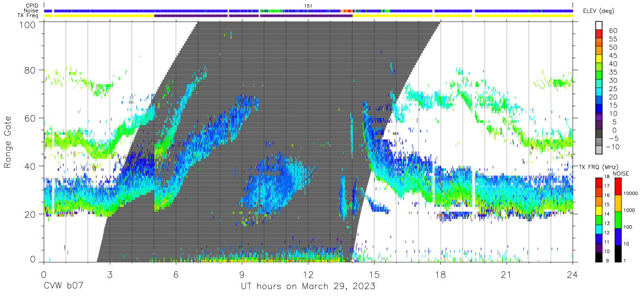
Task: Click the x-axis tick label '24'
Action: click(x=573, y=274)
